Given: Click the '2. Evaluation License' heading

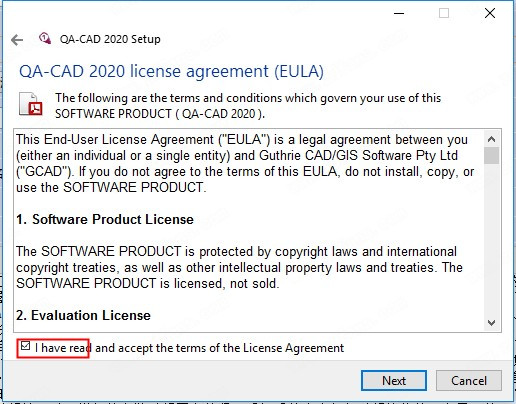Looking at the screenshot, I should [x=83, y=316].
